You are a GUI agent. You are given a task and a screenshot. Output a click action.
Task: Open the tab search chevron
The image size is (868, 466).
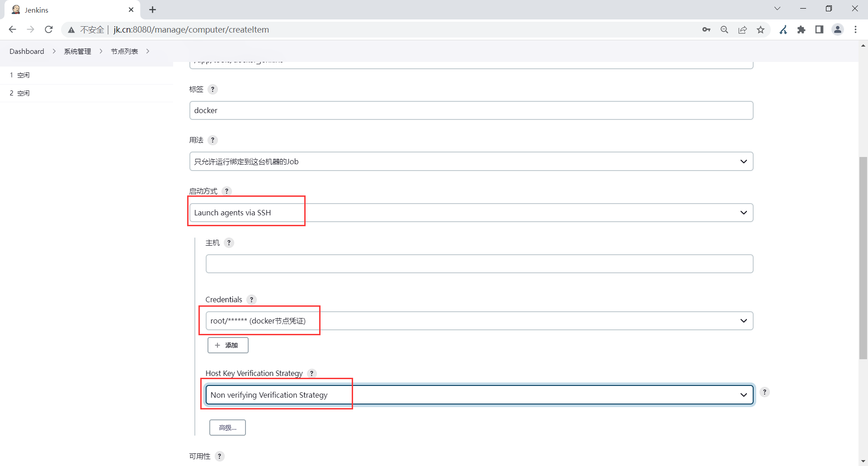pyautogui.click(x=778, y=9)
